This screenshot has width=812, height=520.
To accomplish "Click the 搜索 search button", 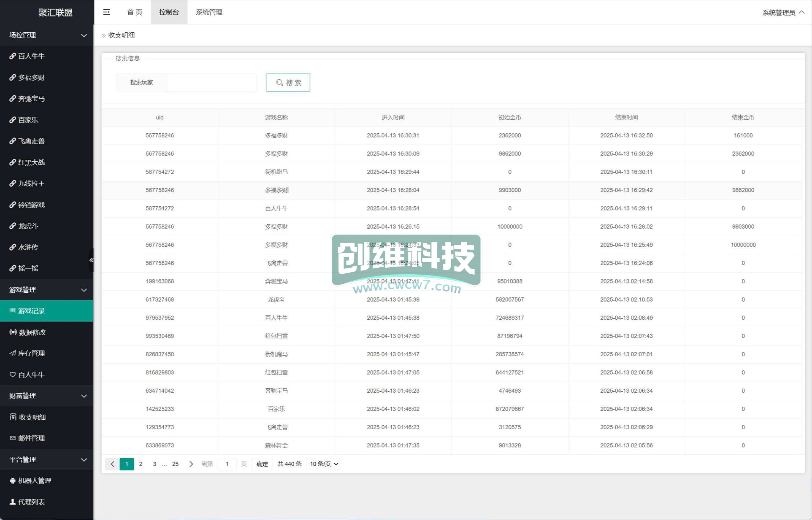I will coord(288,83).
